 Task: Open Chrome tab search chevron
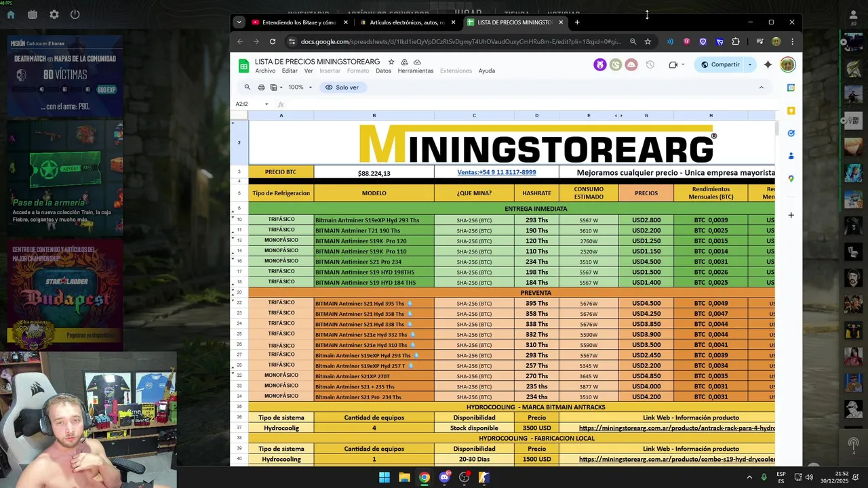coord(239,22)
